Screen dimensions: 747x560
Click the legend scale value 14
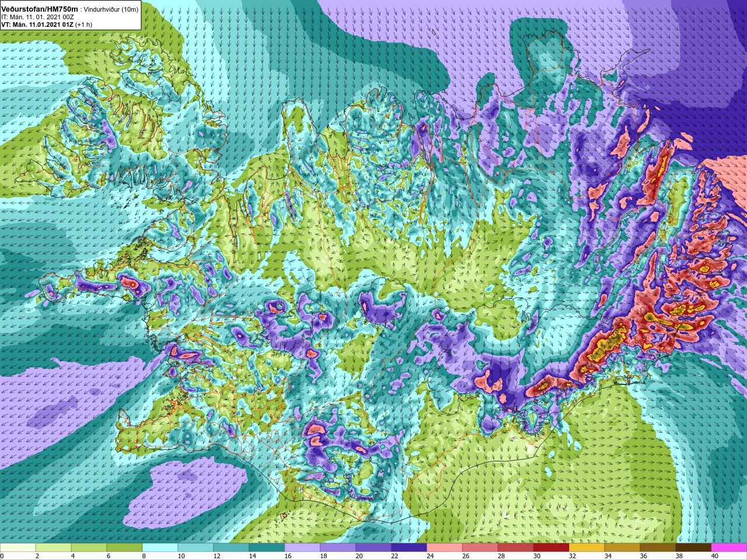click(253, 556)
